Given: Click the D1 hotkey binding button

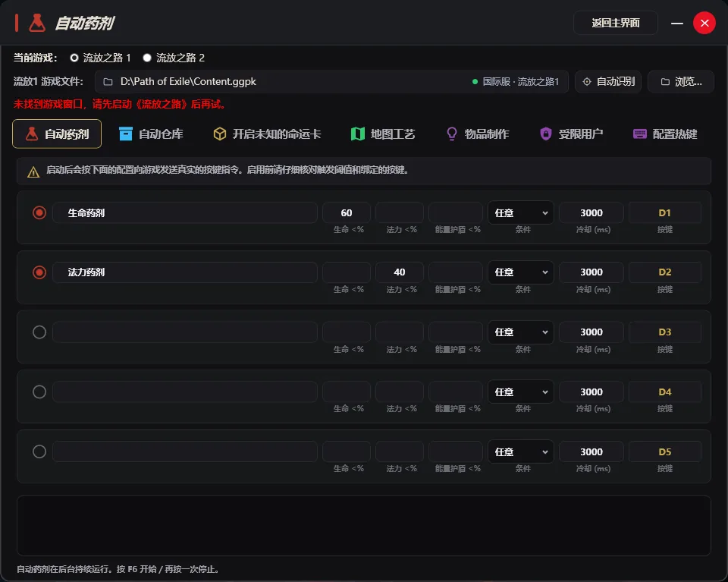Looking at the screenshot, I should pyautogui.click(x=665, y=212).
